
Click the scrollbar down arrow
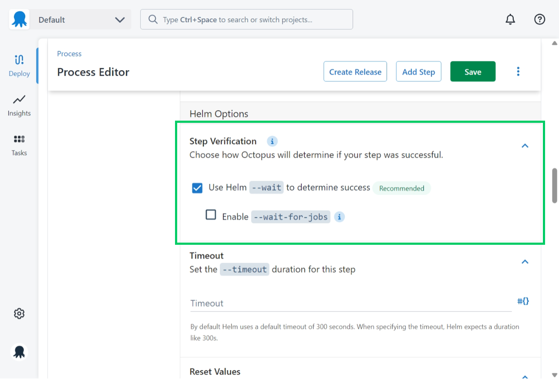pos(555,375)
